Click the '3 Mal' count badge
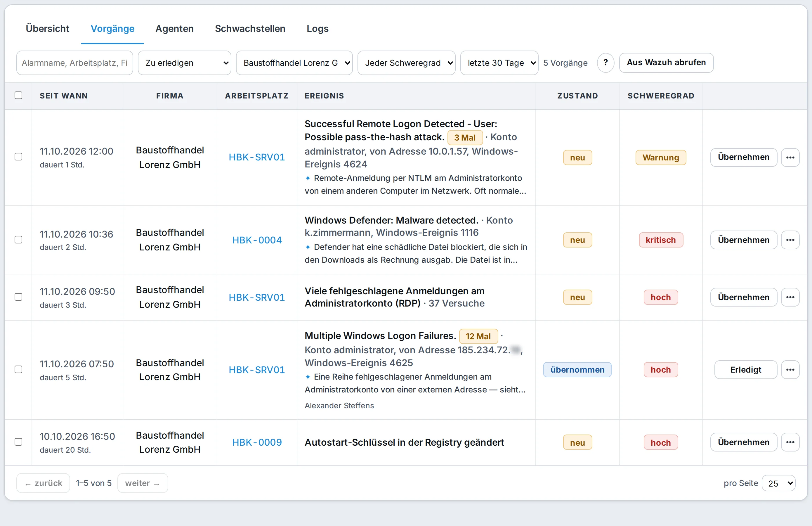Viewport: 812px width, 526px height. 465,138
